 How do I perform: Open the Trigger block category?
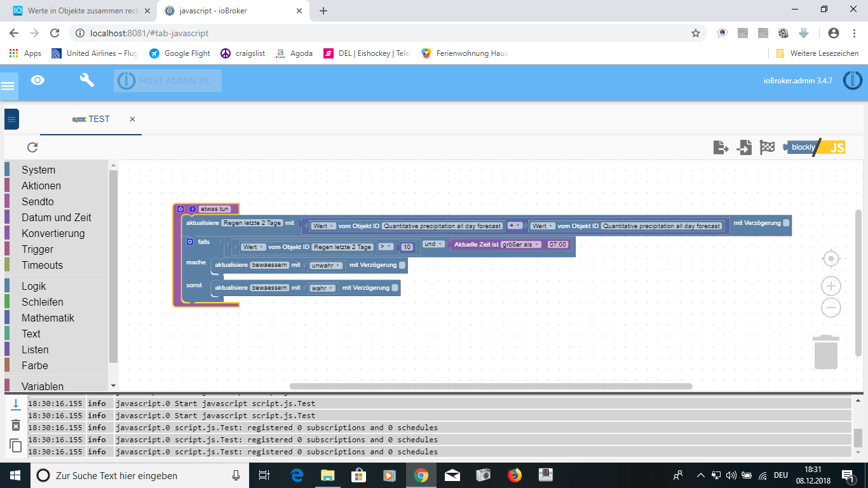coord(37,249)
